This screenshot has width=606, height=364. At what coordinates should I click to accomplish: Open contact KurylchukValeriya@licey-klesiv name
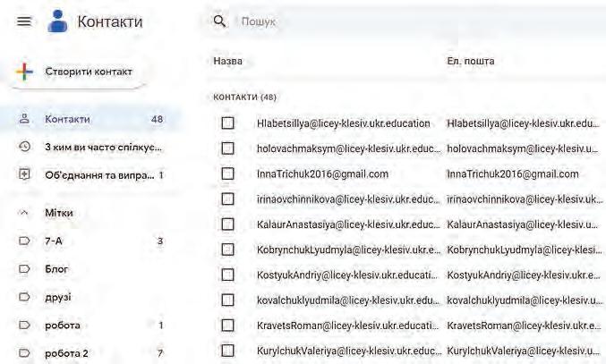pos(348,351)
